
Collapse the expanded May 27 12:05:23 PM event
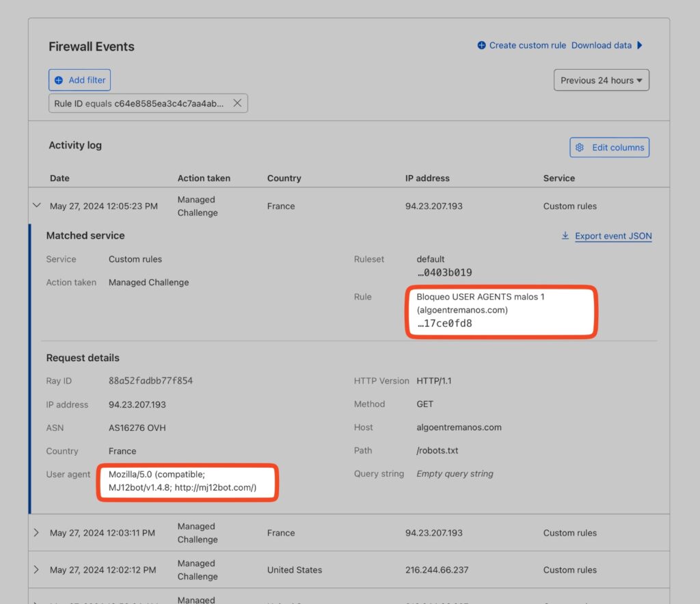click(x=37, y=205)
